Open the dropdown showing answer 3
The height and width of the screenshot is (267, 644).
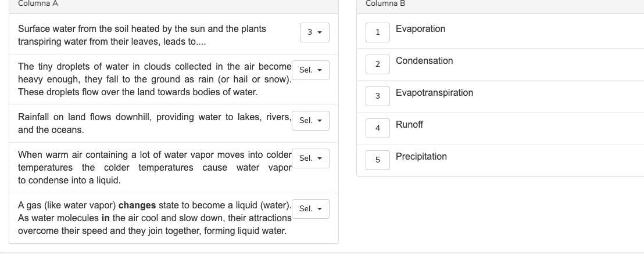click(x=314, y=33)
